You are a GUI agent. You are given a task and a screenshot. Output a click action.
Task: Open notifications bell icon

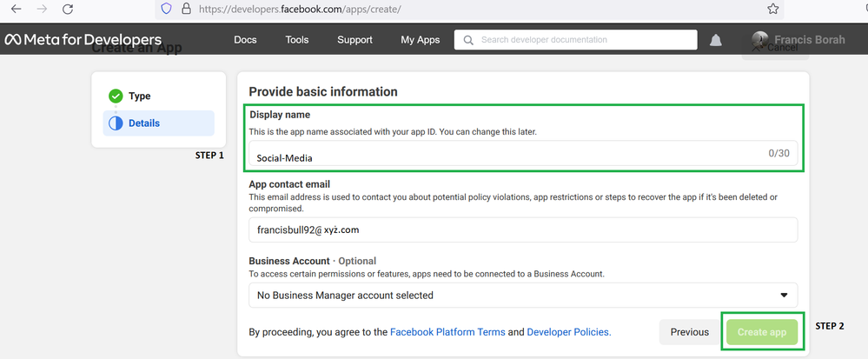tap(716, 40)
